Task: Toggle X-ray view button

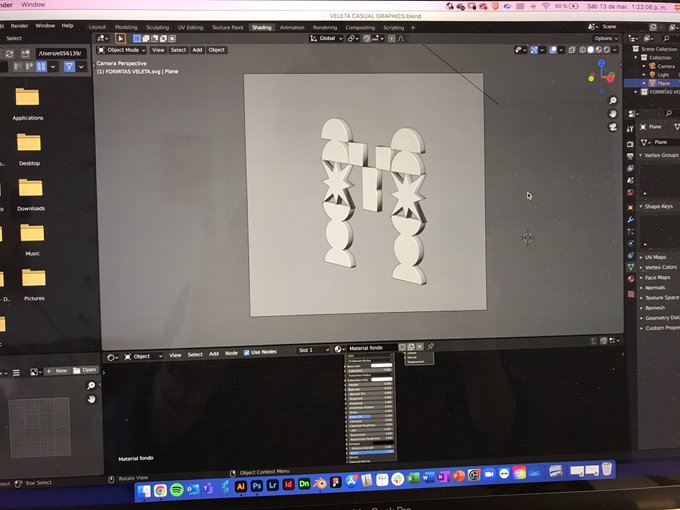Action: pyautogui.click(x=572, y=50)
